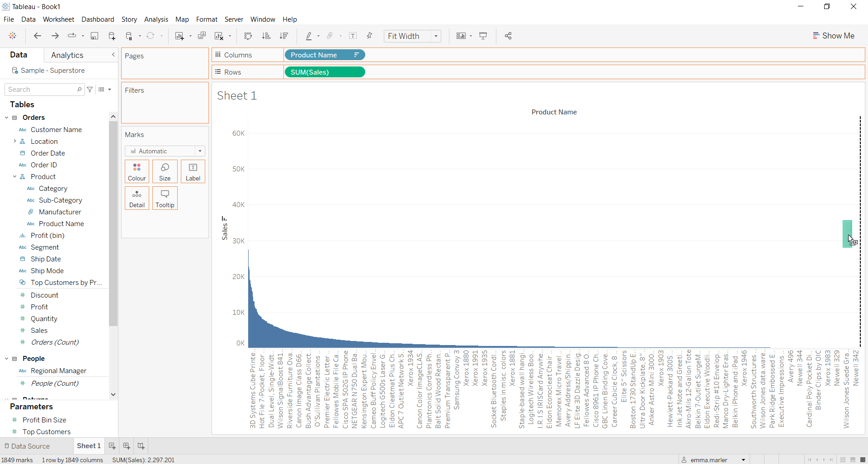Open the Fit Width dropdown

(435, 36)
